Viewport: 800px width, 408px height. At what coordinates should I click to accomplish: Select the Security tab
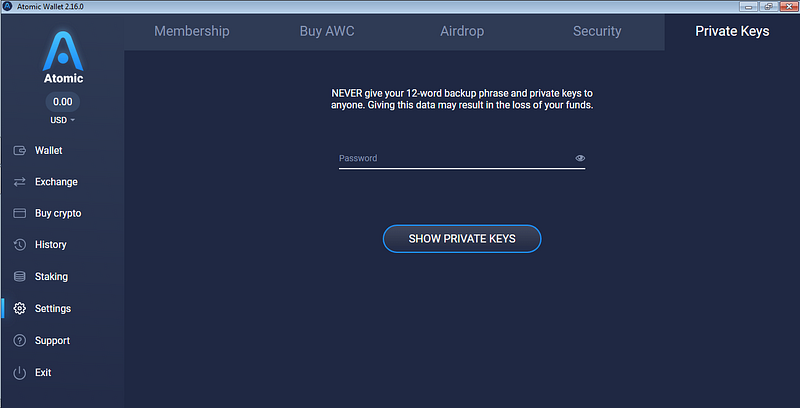pyautogui.click(x=597, y=31)
